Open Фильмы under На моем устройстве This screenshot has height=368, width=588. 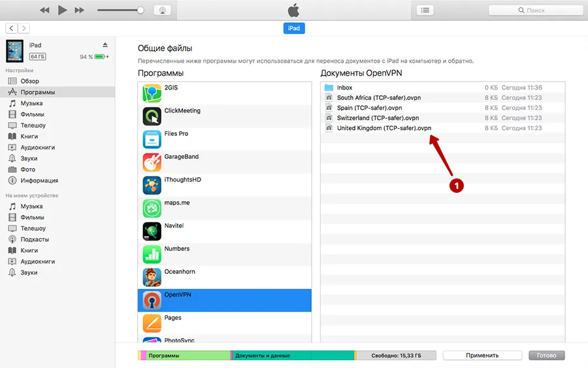[x=32, y=217]
